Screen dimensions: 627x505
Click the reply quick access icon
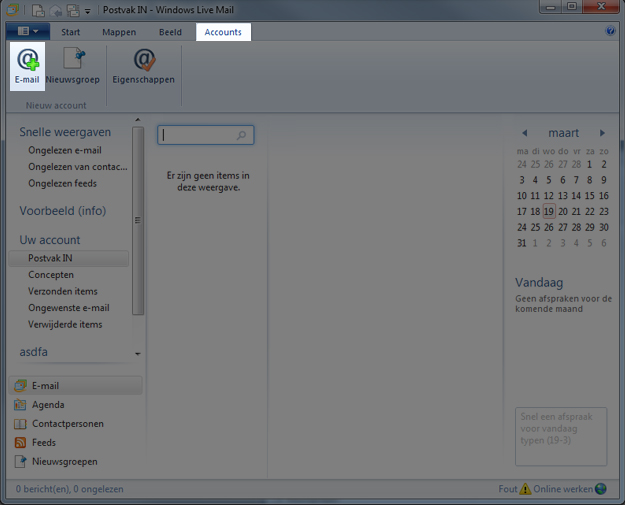[x=56, y=11]
